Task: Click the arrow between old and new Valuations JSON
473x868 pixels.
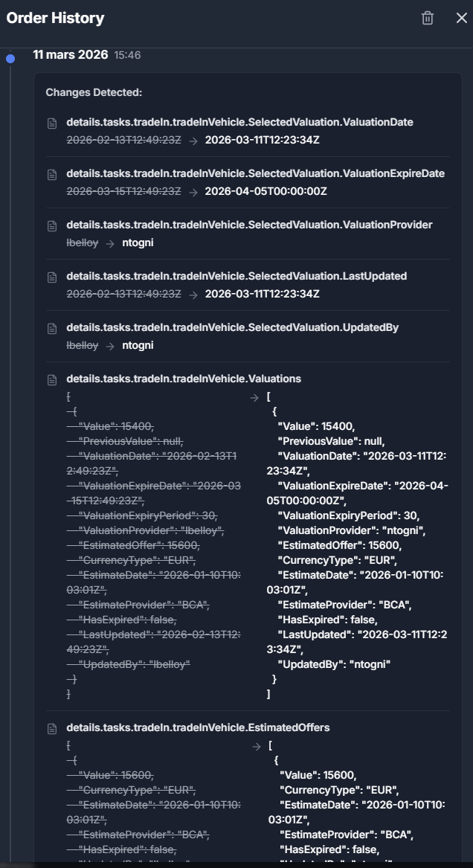Action: pos(254,398)
